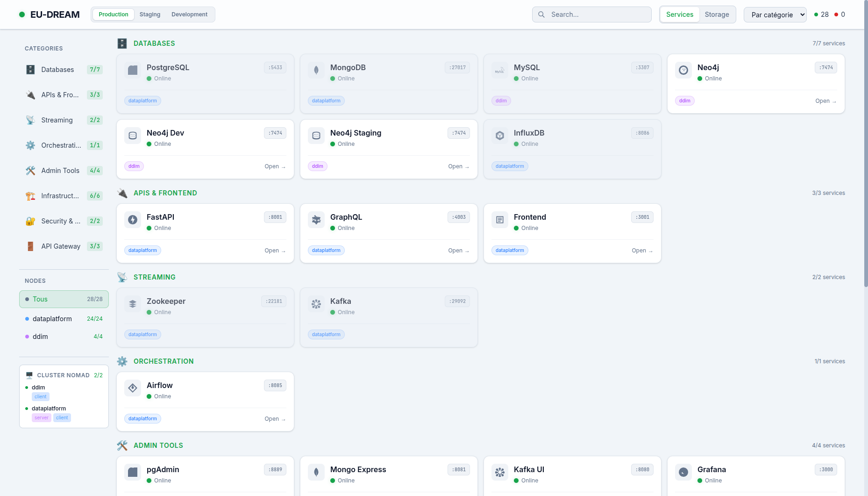Click the GraphQL service icon
Viewport: 868px width, 496px height.
click(316, 220)
